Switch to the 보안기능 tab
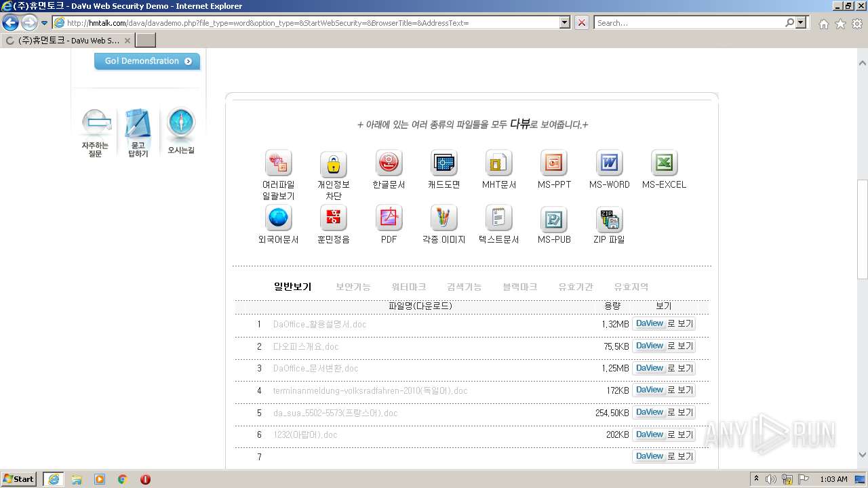This screenshot has height=488, width=868. point(353,287)
